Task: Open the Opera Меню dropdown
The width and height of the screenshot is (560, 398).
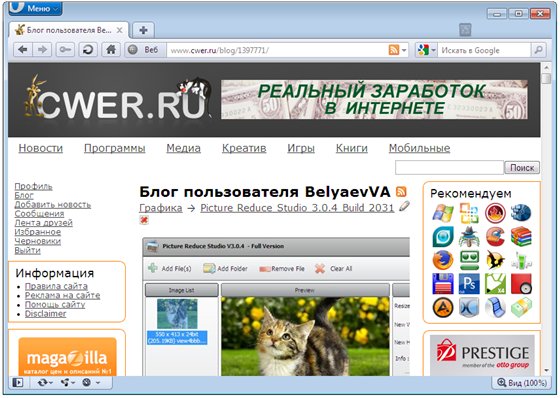Action: [x=36, y=8]
